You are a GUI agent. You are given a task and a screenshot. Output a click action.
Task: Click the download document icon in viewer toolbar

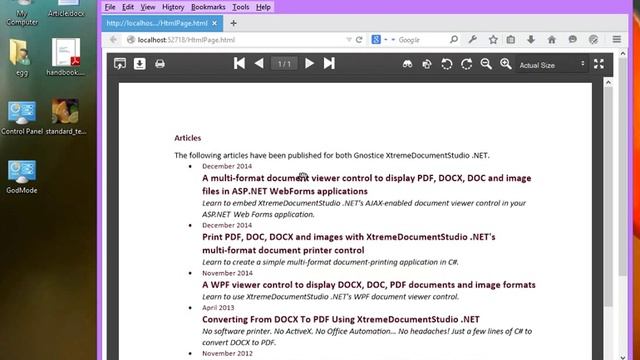tap(140, 64)
